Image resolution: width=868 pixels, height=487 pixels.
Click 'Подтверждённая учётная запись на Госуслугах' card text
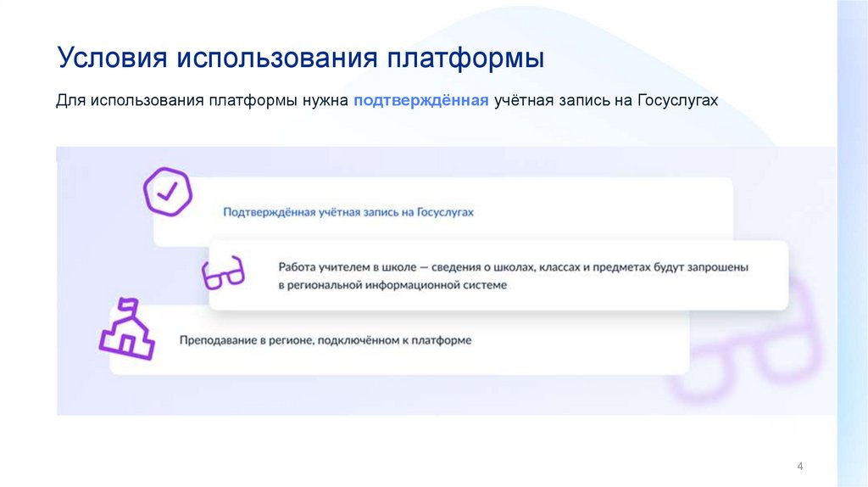point(348,212)
